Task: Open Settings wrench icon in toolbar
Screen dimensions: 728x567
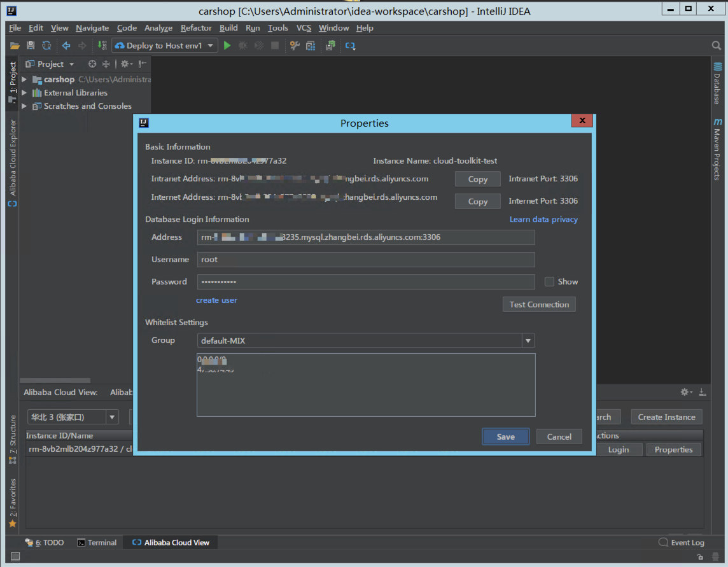Action: coord(295,46)
